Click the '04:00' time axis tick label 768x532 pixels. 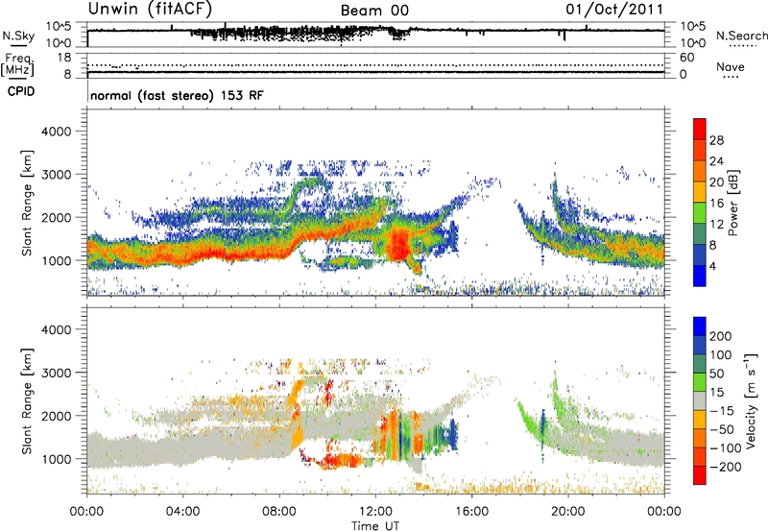[x=183, y=512]
